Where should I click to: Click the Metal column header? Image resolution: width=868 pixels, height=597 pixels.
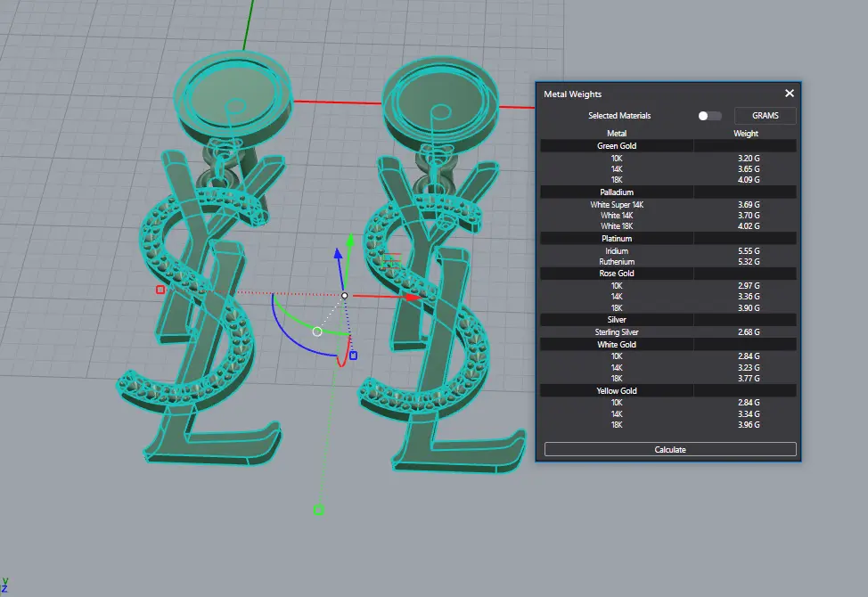[x=617, y=134]
